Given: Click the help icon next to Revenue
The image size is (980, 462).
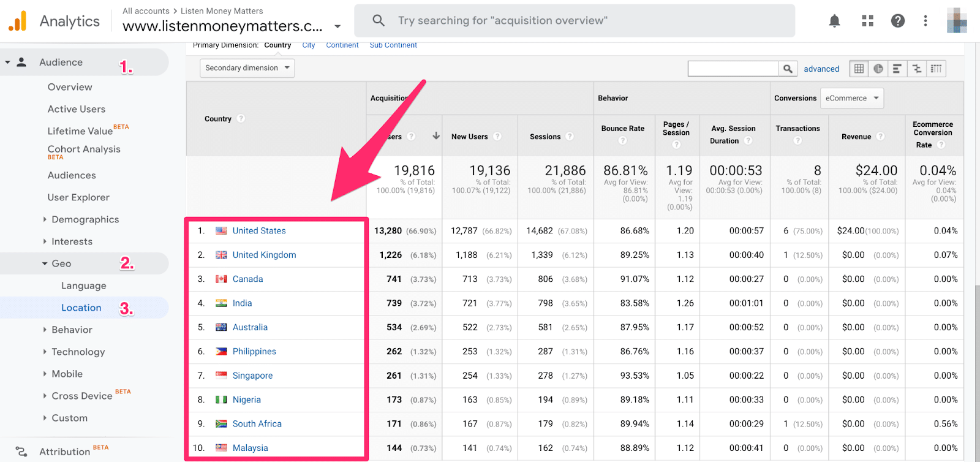Looking at the screenshot, I should point(880,136).
